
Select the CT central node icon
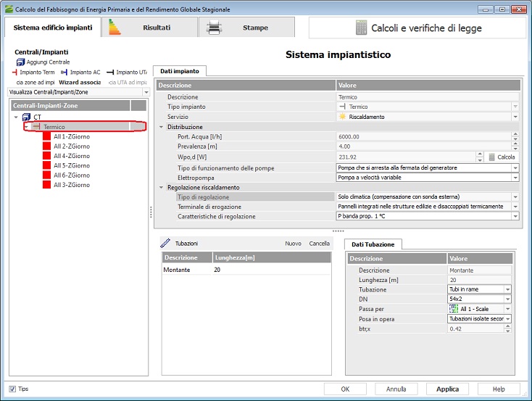click(x=27, y=117)
